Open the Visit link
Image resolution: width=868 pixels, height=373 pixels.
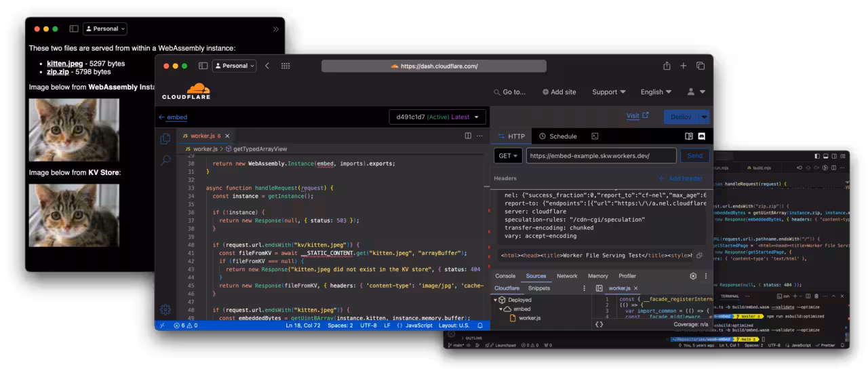click(x=637, y=116)
